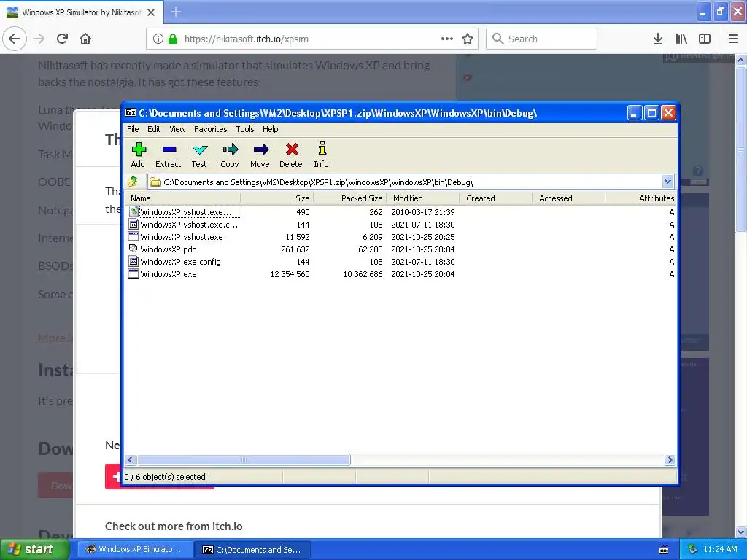Bookmark this page with the star icon
Viewport: 747px width, 560px height.
pyautogui.click(x=468, y=39)
